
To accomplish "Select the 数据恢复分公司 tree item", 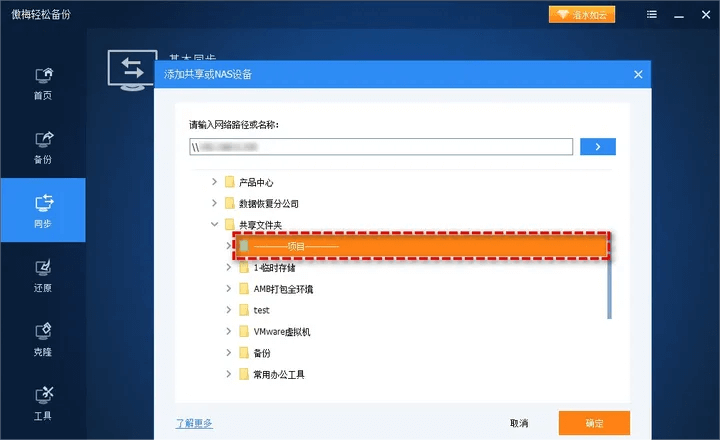I will coord(269,203).
